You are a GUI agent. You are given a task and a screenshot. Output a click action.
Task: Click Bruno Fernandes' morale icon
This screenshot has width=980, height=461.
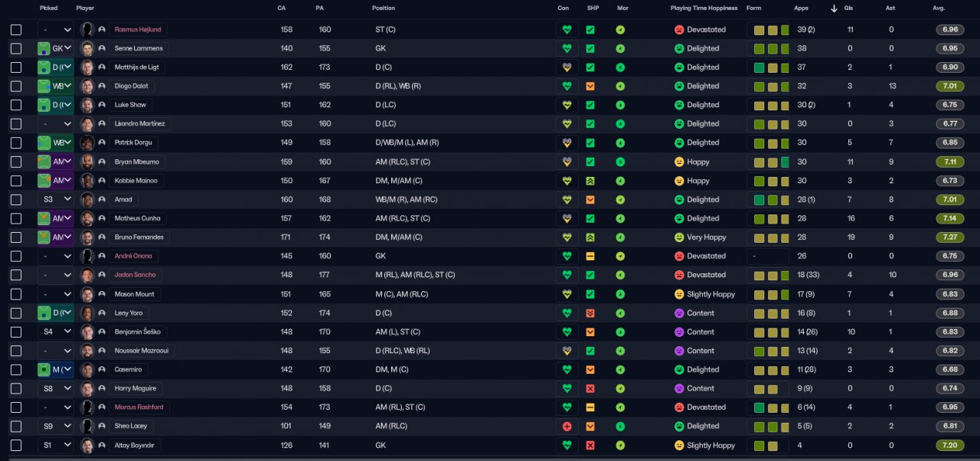(x=620, y=237)
